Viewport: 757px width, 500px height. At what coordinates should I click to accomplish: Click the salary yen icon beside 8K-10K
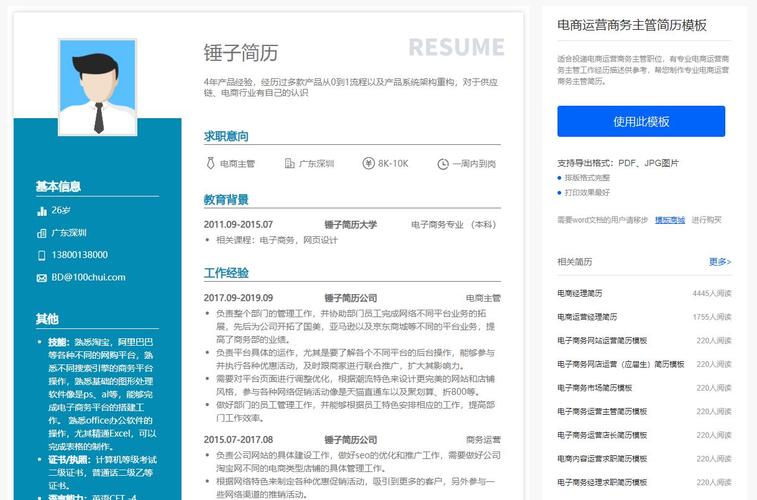coord(366,163)
